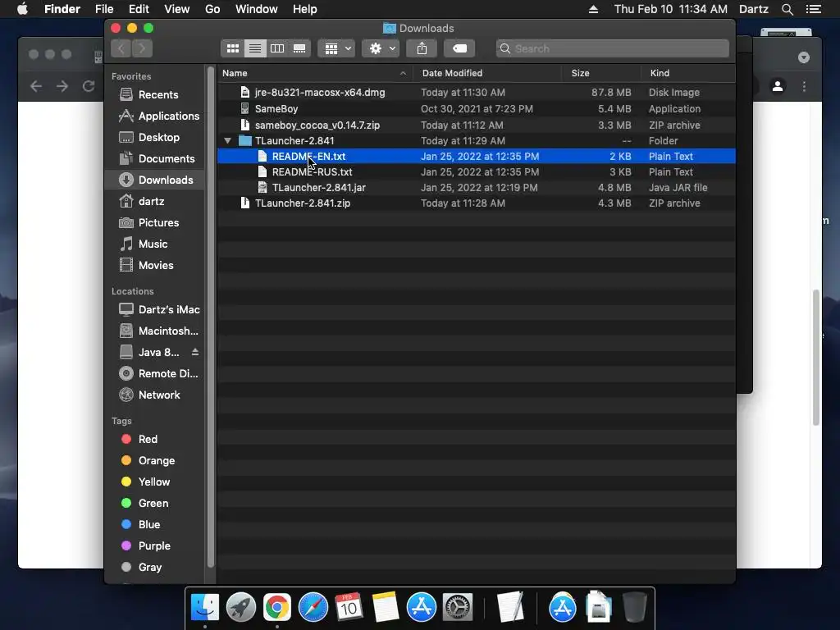Filter by the Purple tag

[x=146, y=546]
